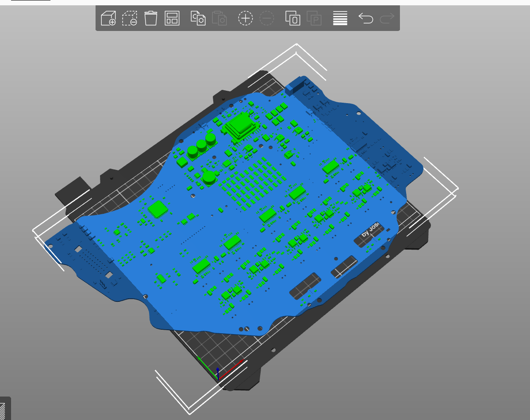Click the "by Jos" label on the board
Screen dimensions: 530x420
(371, 231)
